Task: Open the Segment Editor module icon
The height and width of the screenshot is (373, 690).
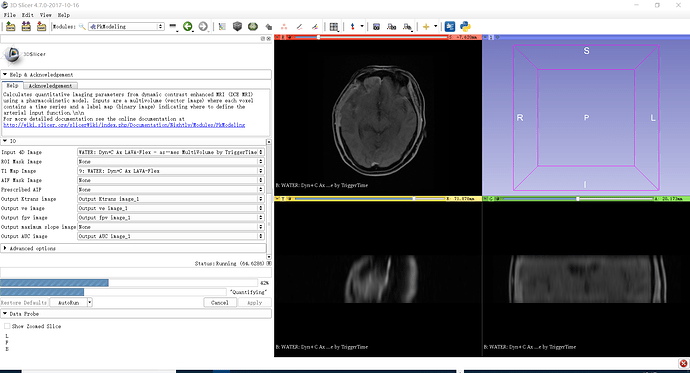Action: click(299, 27)
